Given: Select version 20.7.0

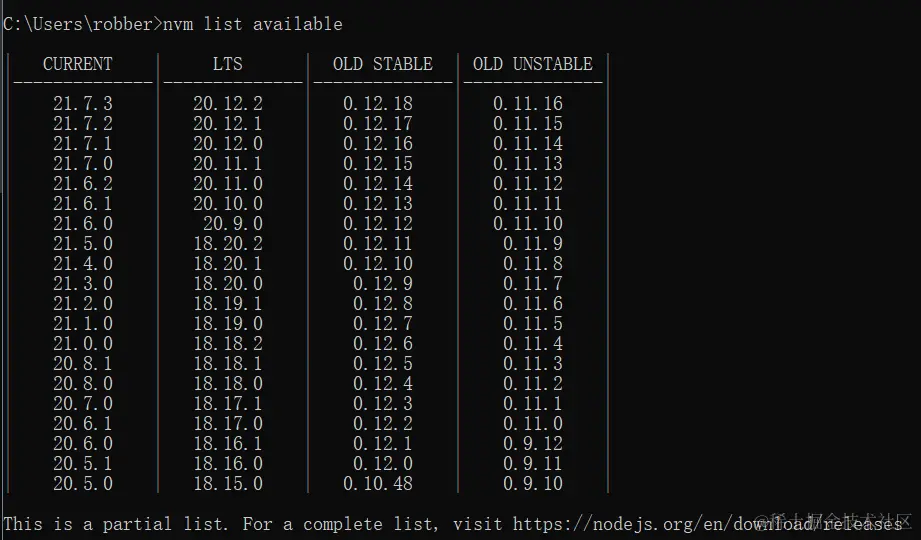Looking at the screenshot, I should [83, 404].
